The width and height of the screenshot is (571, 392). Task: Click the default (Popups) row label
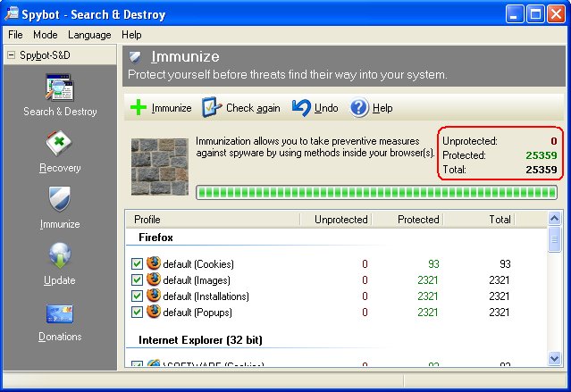197,313
